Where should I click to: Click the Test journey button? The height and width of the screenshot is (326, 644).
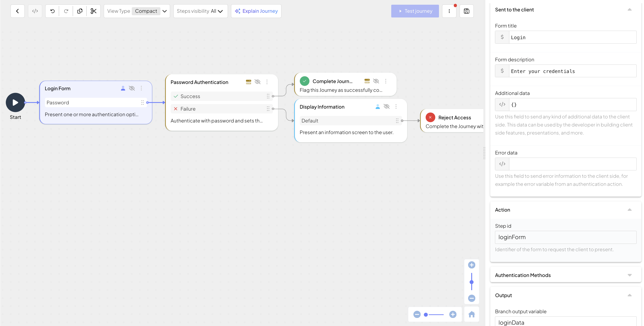[x=415, y=11]
